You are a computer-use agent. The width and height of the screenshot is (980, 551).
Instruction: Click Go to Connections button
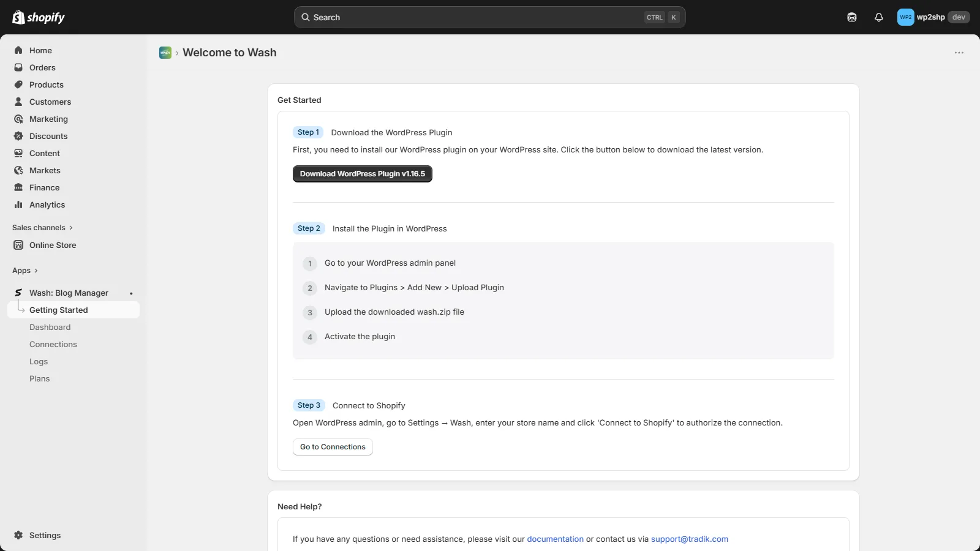(x=333, y=447)
